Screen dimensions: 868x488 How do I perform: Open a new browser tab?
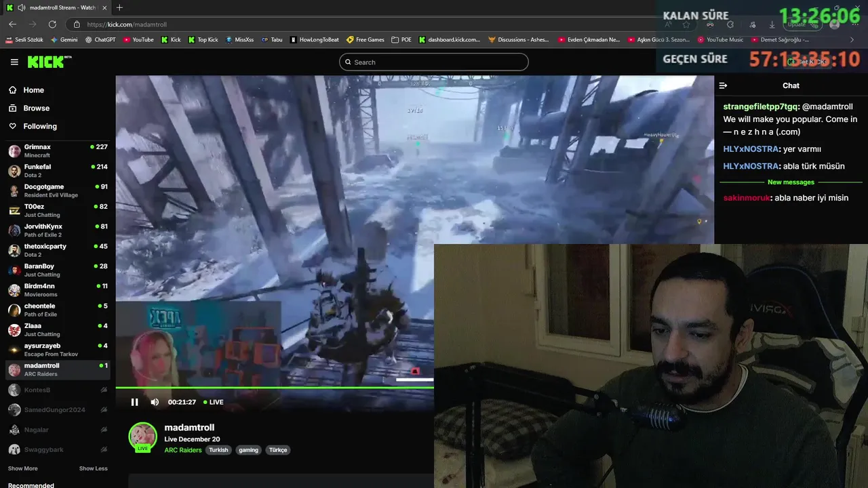119,7
